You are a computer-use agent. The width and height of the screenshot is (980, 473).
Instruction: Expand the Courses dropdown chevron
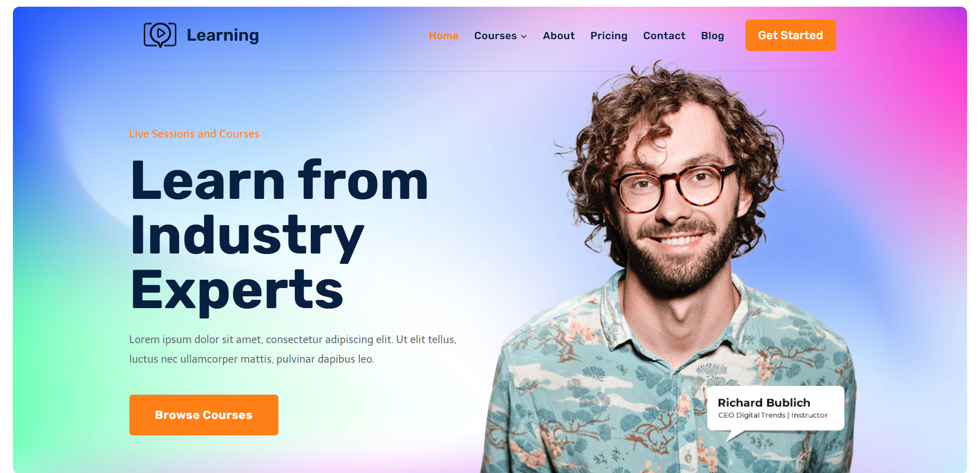524,37
